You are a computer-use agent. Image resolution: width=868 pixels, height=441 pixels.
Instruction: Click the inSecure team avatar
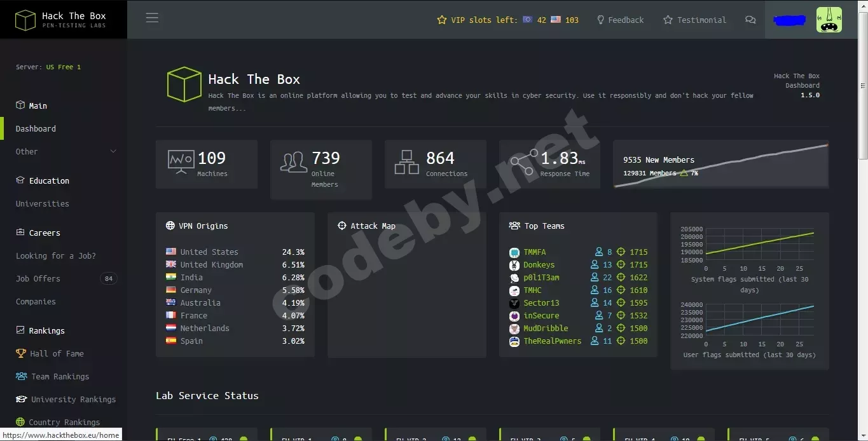click(x=514, y=316)
